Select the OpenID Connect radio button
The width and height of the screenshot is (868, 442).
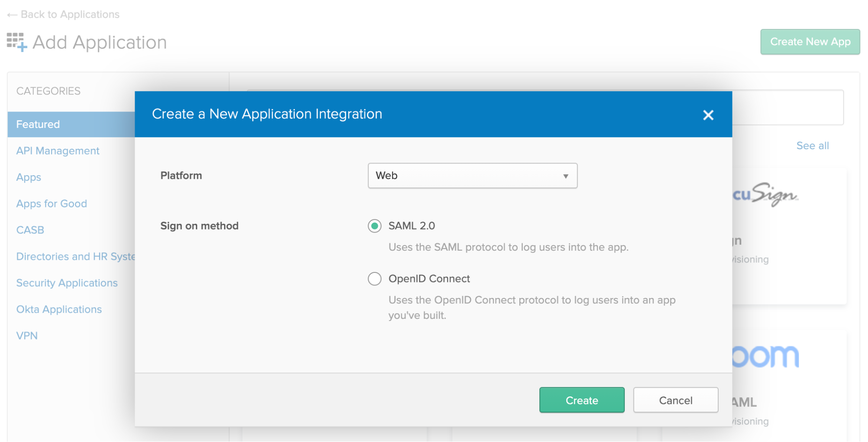374,279
